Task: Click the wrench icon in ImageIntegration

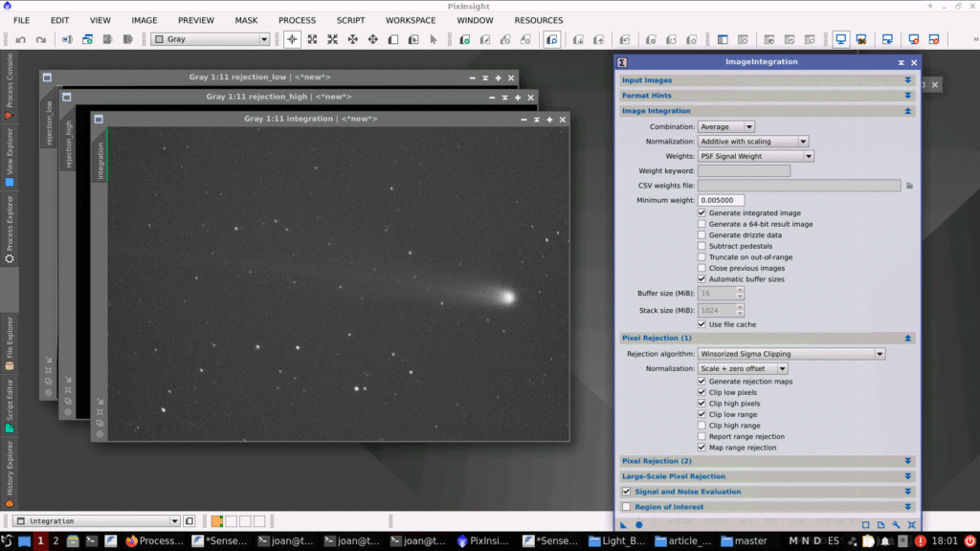Action: (896, 524)
